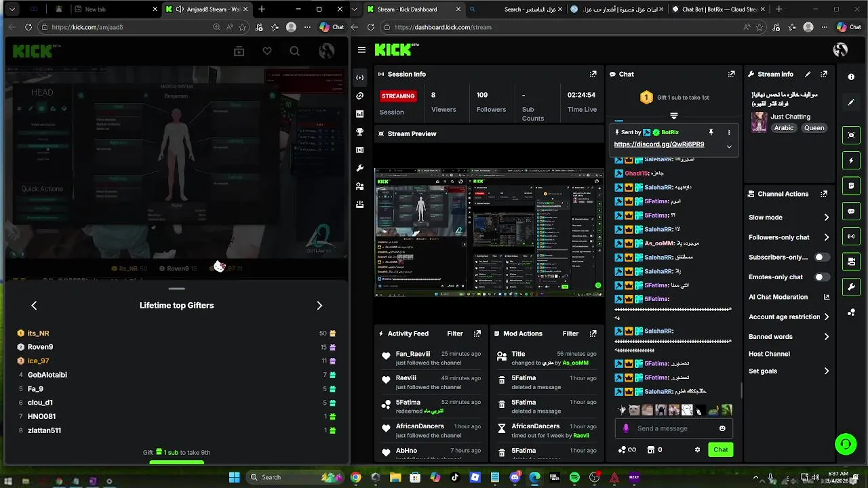This screenshot has width=868, height=488.
Task: Click the broadcast signal icon in right toolbar
Action: tap(851, 237)
